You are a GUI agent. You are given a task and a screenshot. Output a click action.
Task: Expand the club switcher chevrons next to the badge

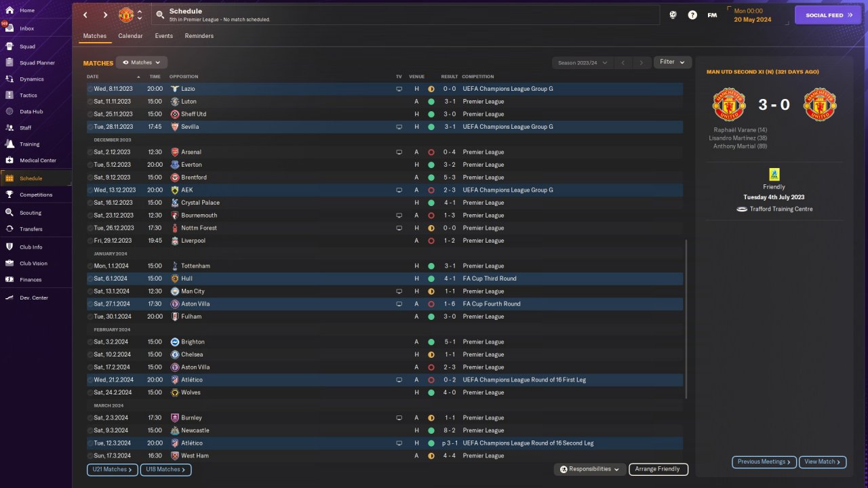pyautogui.click(x=140, y=15)
